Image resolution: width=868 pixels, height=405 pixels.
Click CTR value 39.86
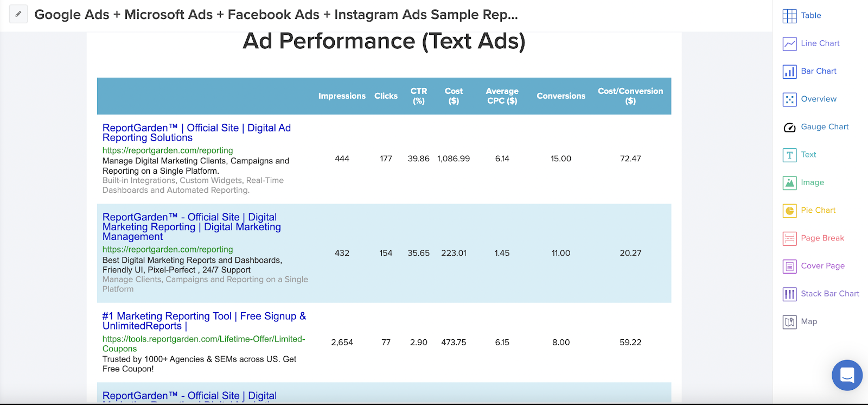click(x=419, y=159)
